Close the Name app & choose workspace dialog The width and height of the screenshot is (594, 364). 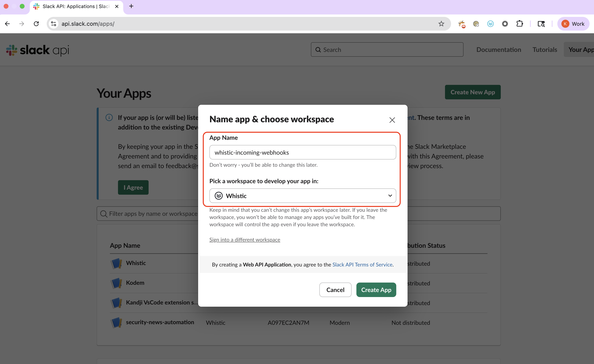(392, 120)
